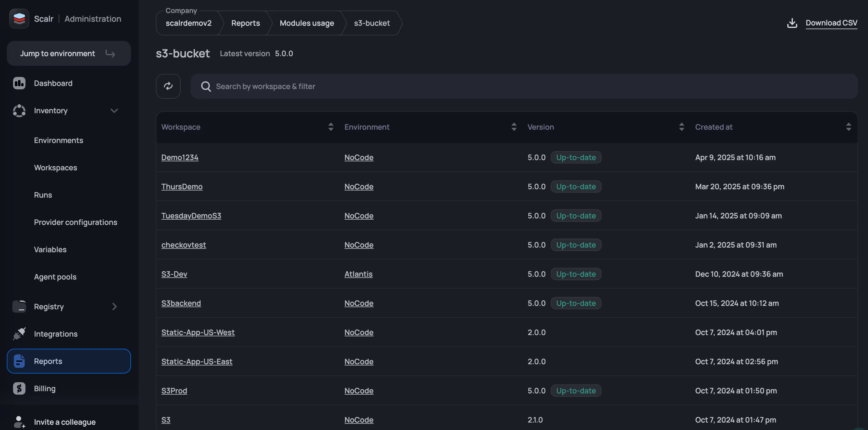The image size is (868, 430).
Task: Click Jump to environment button
Action: pyautogui.click(x=69, y=54)
